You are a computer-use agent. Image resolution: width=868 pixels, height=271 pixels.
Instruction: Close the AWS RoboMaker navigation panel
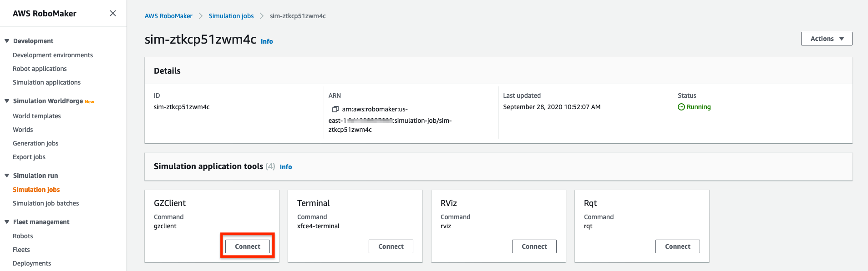click(113, 13)
